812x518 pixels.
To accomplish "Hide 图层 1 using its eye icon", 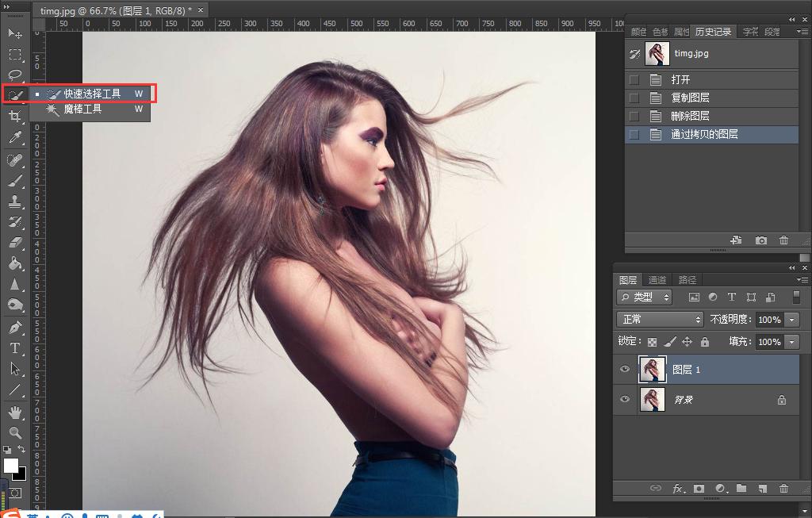I will coord(625,370).
